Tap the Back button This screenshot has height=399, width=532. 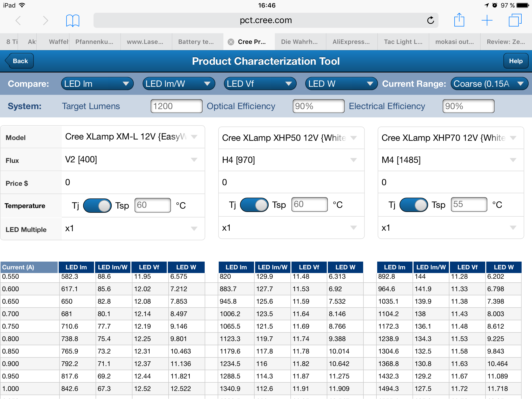pyautogui.click(x=19, y=61)
